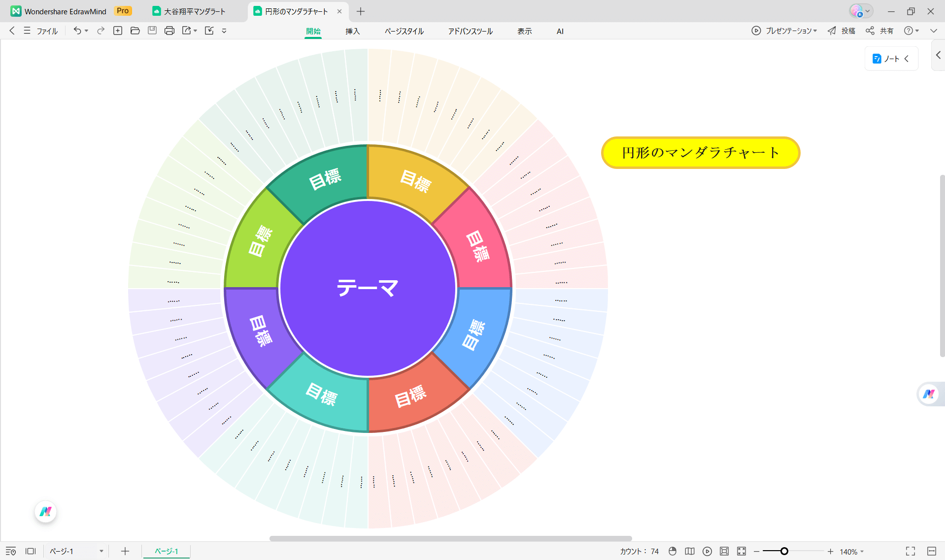Collapse the Notes panel with its chevron

coord(907,58)
